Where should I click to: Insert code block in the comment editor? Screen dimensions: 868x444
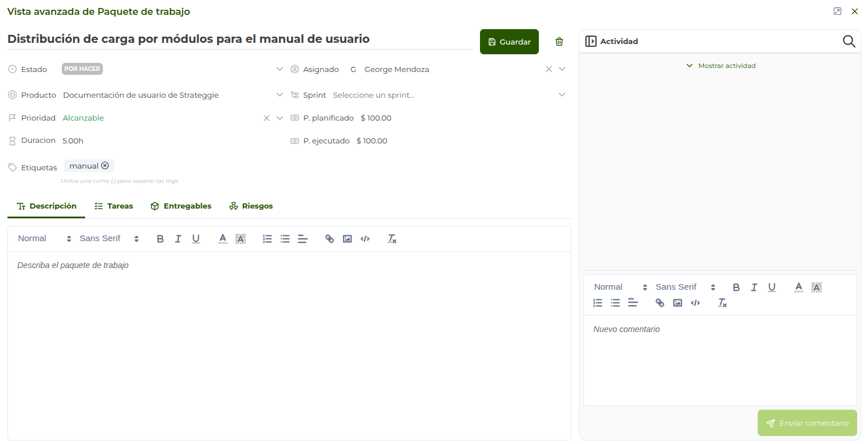pos(695,303)
